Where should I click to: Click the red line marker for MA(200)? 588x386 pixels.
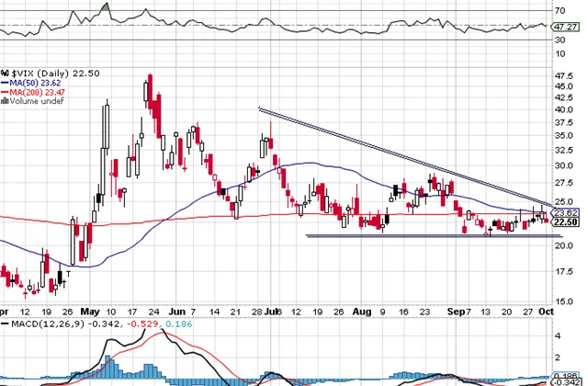pyautogui.click(x=5, y=92)
